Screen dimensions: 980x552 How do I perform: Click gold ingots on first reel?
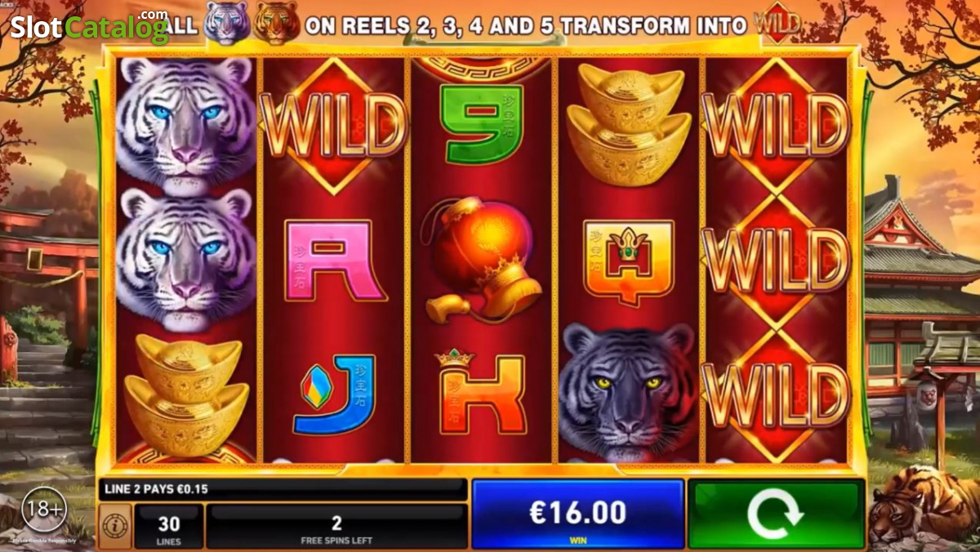(x=187, y=395)
